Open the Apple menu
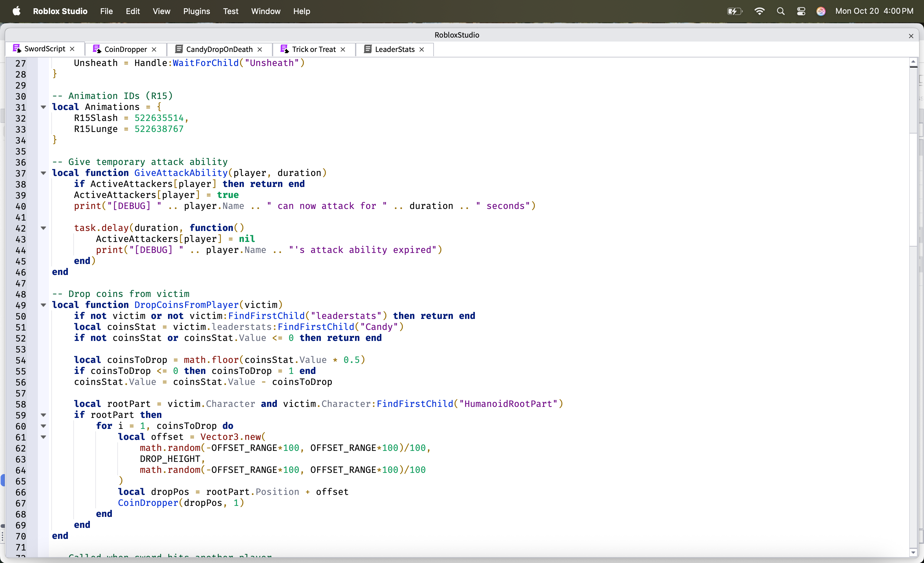 (x=16, y=11)
